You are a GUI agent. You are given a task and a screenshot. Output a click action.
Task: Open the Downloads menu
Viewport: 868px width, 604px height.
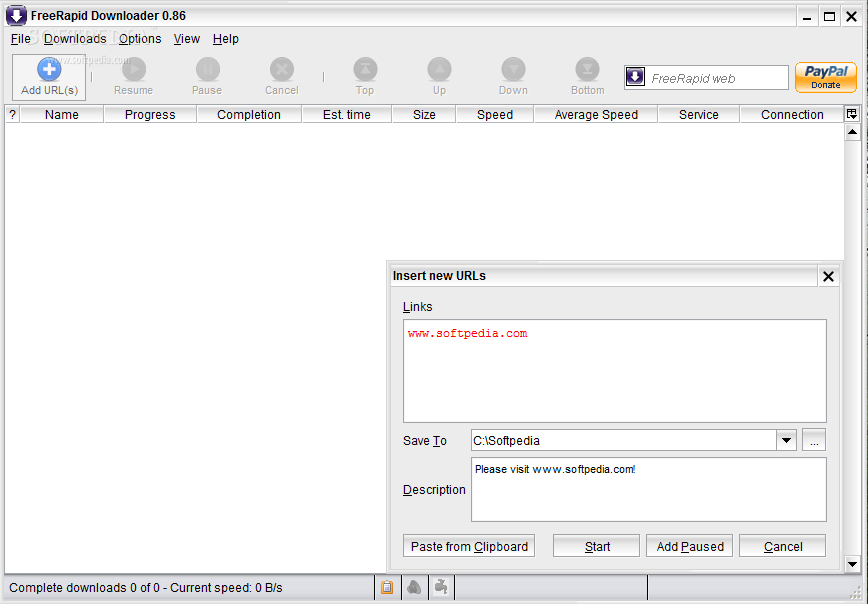click(x=75, y=39)
